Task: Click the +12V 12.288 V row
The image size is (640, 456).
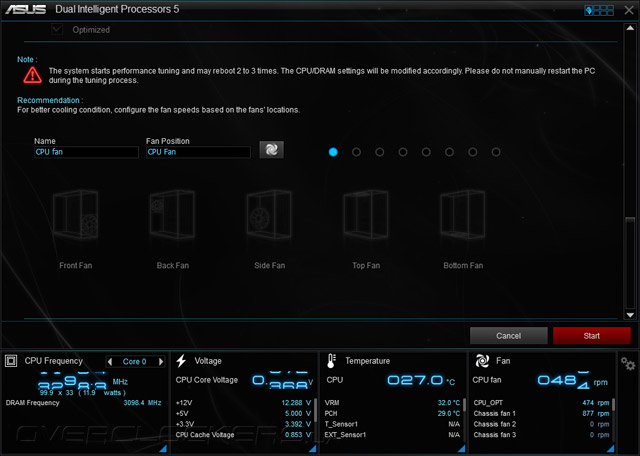Action: 243,403
